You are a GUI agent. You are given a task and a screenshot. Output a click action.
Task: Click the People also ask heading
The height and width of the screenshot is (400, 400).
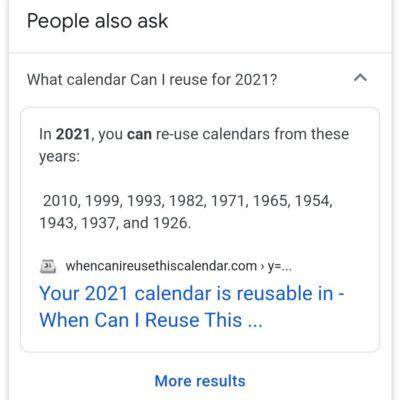point(97,21)
